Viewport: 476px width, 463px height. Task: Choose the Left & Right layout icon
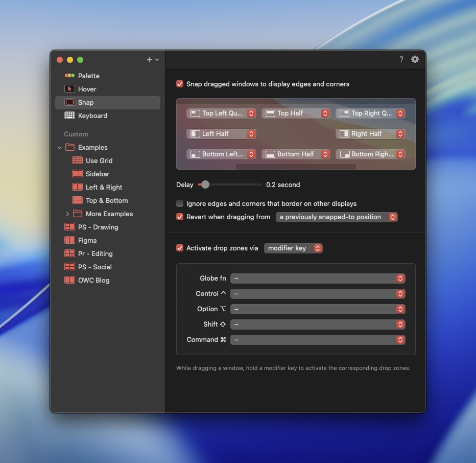77,187
